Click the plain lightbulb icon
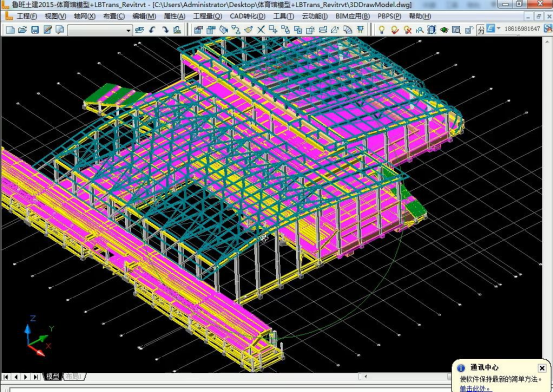This screenshot has width=553, height=392. [381, 30]
